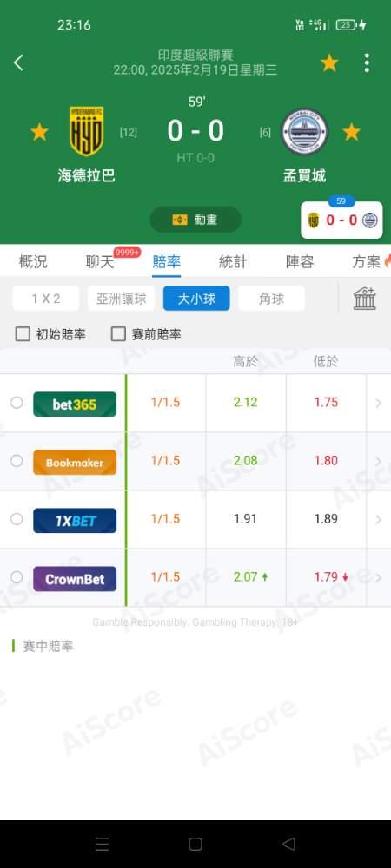The image size is (391, 868).
Task: Switch to the 統計 tab
Action: point(233,262)
